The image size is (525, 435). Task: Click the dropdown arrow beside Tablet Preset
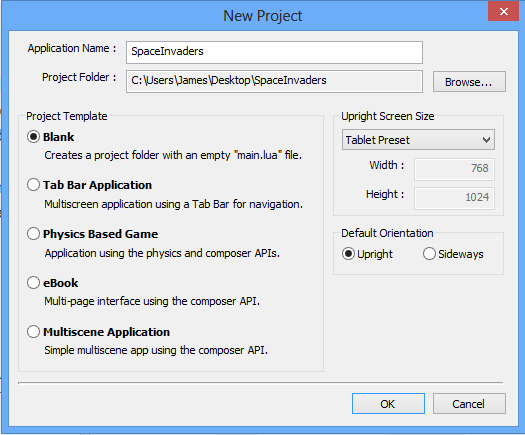[486, 140]
